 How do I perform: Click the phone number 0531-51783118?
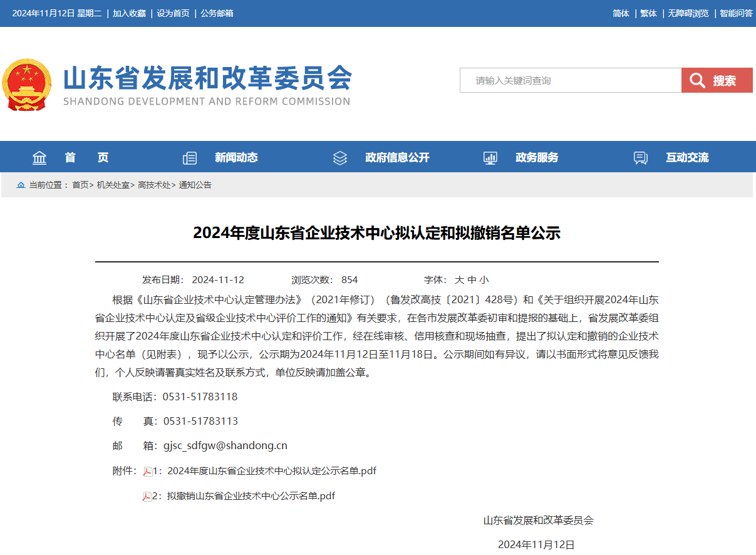coord(200,397)
